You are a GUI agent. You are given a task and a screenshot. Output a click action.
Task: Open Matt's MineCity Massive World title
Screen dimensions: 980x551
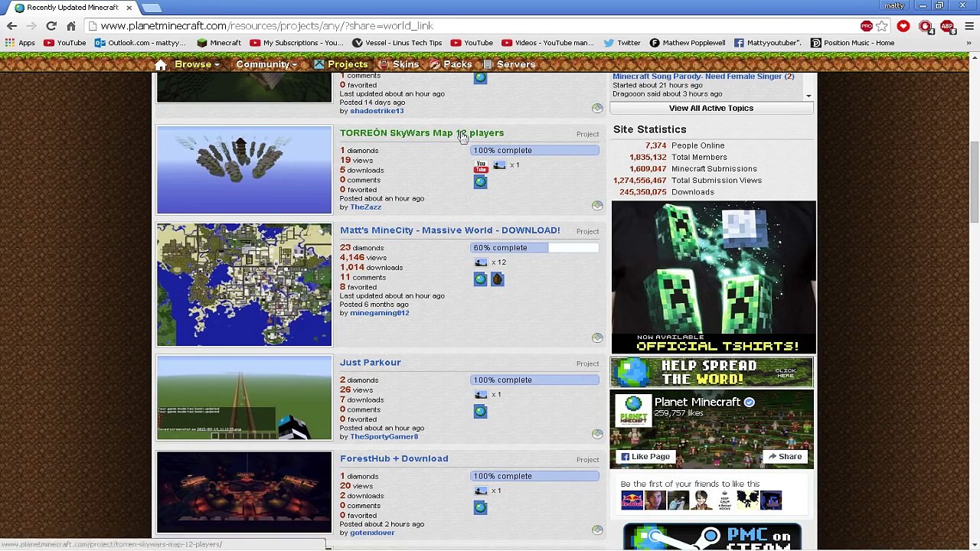(450, 230)
